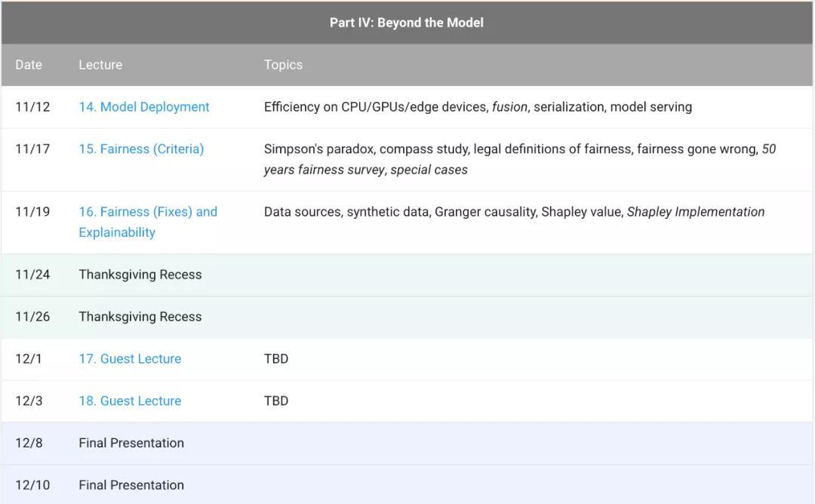The image size is (815, 504).
Task: Click the Topics column header
Action: [283, 65]
